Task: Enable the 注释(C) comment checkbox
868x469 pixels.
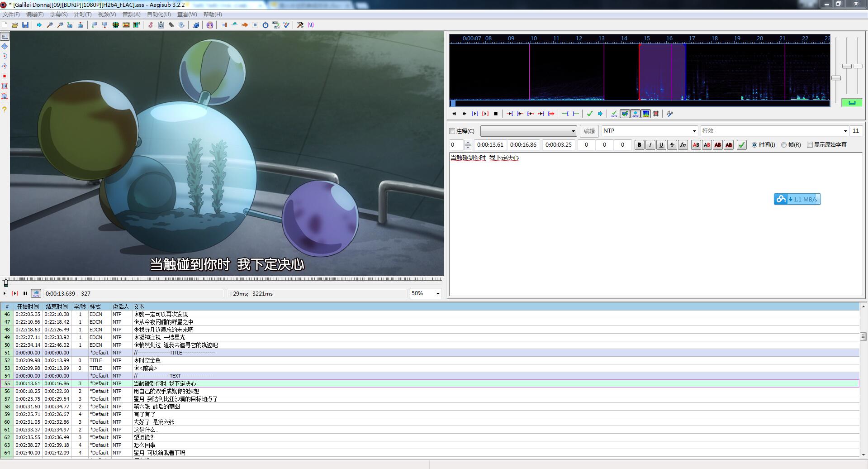Action: (452, 131)
